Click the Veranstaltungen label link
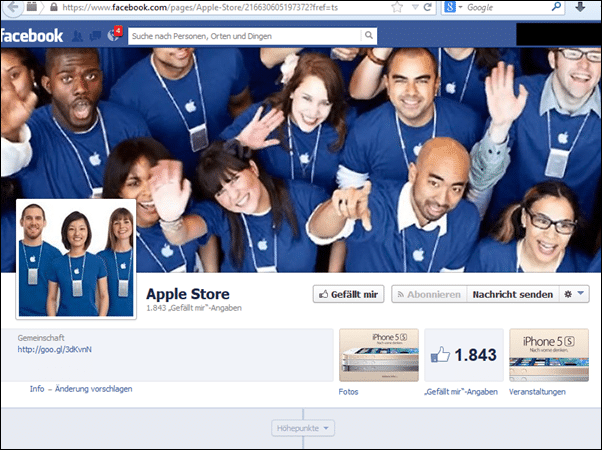The image size is (602, 450). coord(537,392)
